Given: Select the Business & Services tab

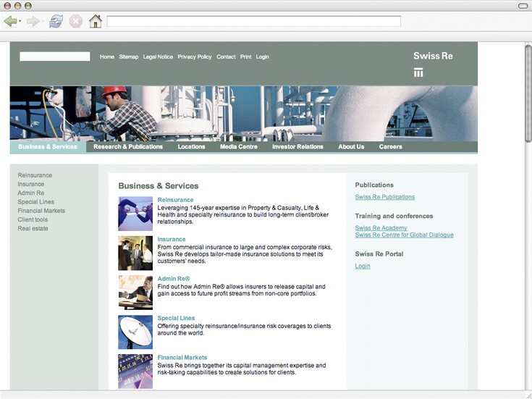Looking at the screenshot, I should coord(48,147).
